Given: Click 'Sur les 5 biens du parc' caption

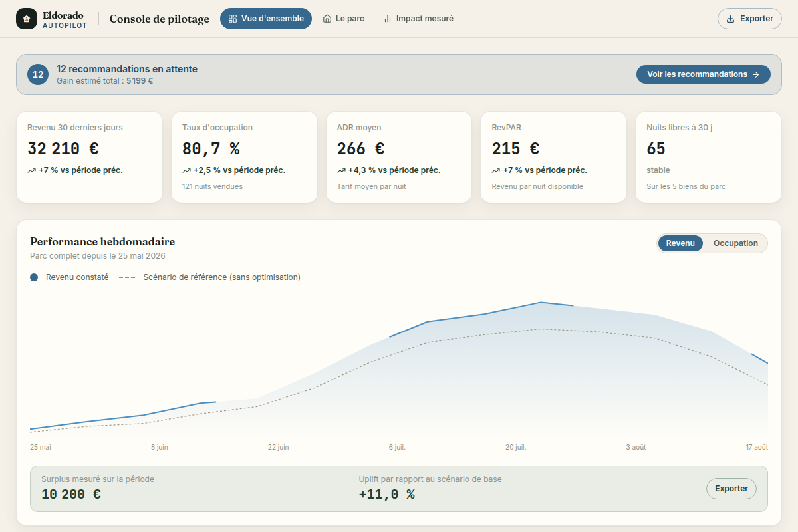Looking at the screenshot, I should (686, 186).
